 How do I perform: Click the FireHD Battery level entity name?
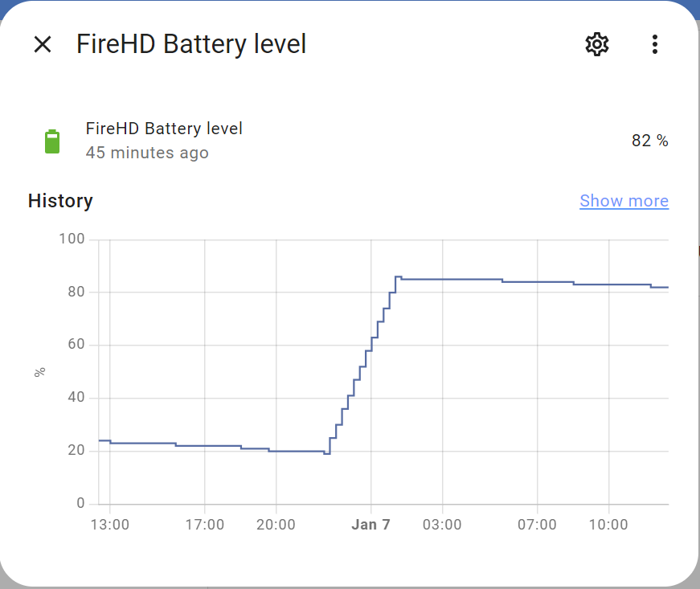(164, 129)
